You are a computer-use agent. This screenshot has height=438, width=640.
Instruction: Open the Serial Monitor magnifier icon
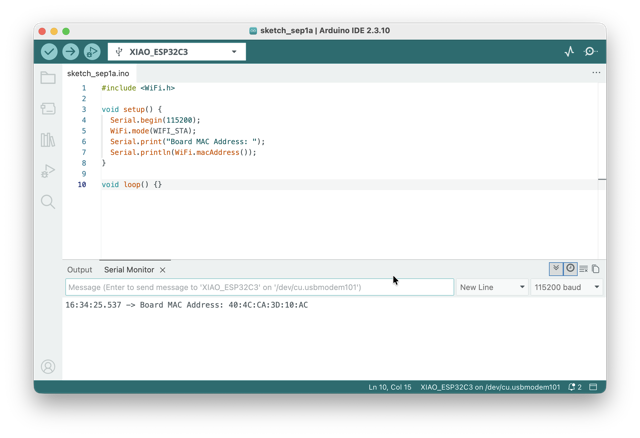(x=590, y=51)
